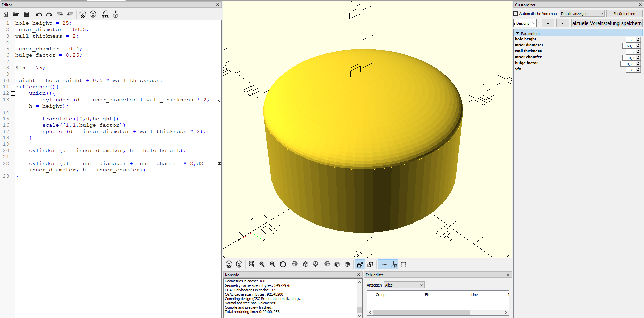Render the design with the Render icon
This screenshot has height=318, width=644.
(93, 14)
